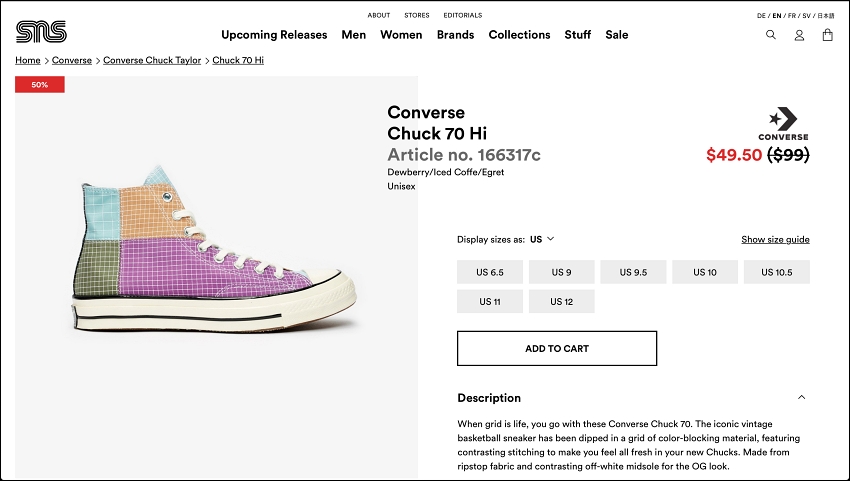This screenshot has width=850, height=481.
Task: Select size US 6.5
Action: click(x=490, y=272)
